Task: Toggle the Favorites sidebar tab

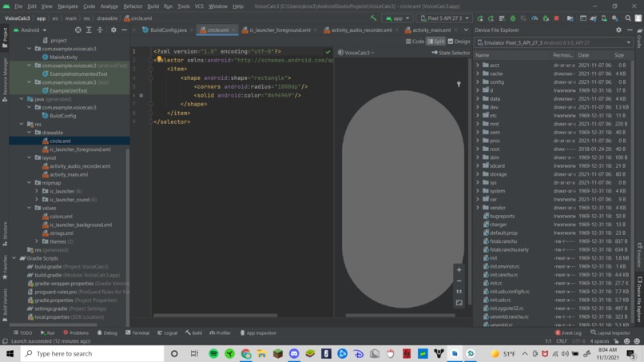Action: pyautogui.click(x=5, y=267)
